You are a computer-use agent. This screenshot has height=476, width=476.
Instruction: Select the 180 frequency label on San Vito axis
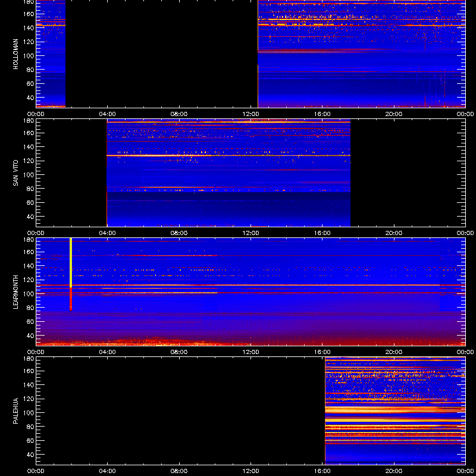[x=29, y=121]
